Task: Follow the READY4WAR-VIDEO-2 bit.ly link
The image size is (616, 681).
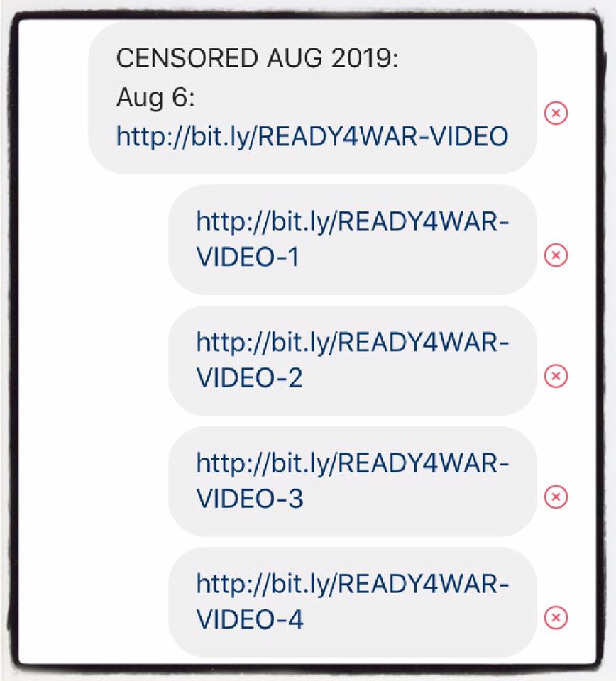Action: (x=352, y=360)
